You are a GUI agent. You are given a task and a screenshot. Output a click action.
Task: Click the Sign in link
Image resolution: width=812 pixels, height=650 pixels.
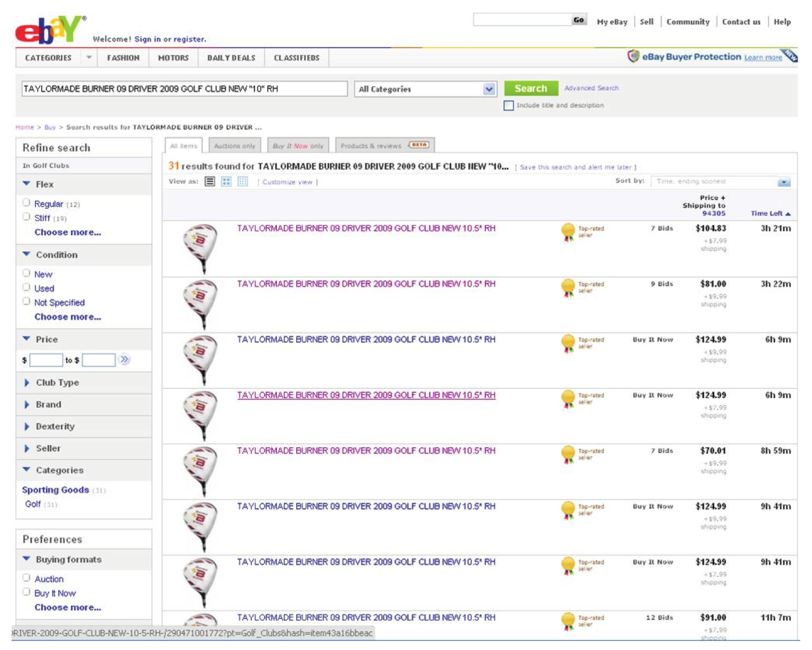click(x=147, y=39)
